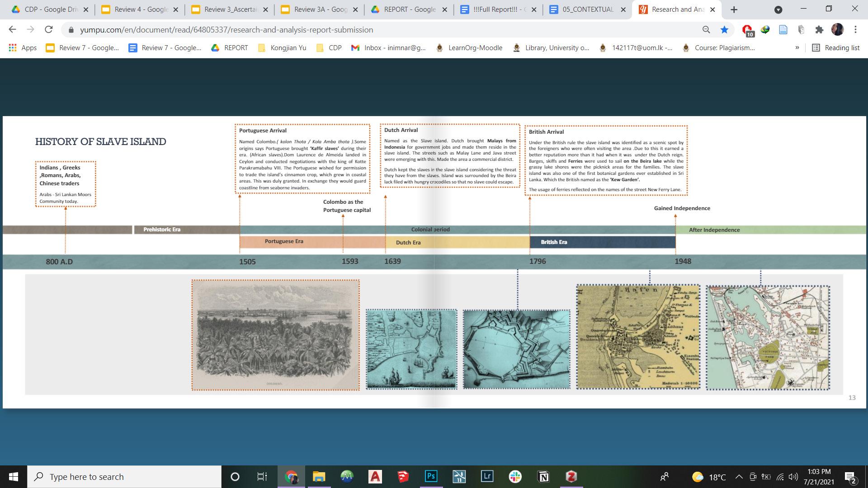Screen dimensions: 868x488
Task: Launch Lightroom from the taskbar
Action: click(487, 476)
